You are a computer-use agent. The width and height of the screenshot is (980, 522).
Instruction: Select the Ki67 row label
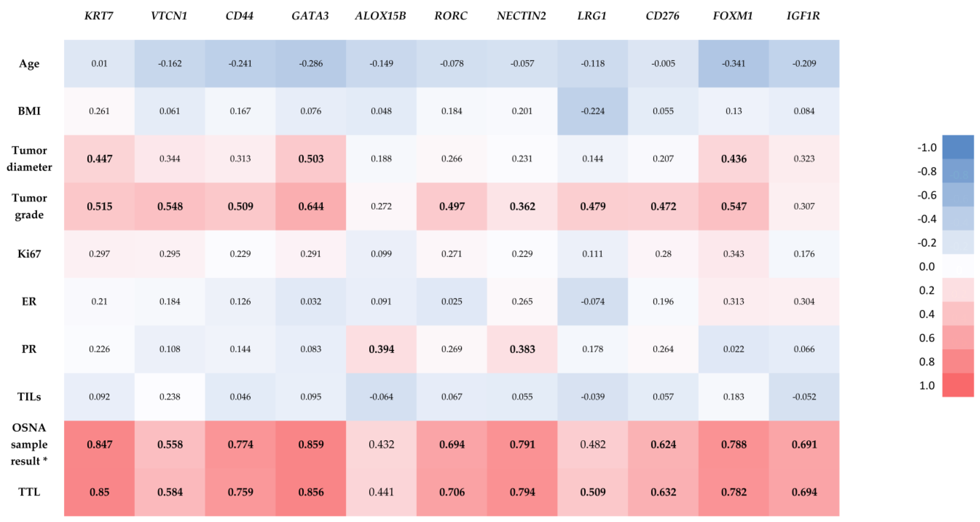[x=29, y=253]
